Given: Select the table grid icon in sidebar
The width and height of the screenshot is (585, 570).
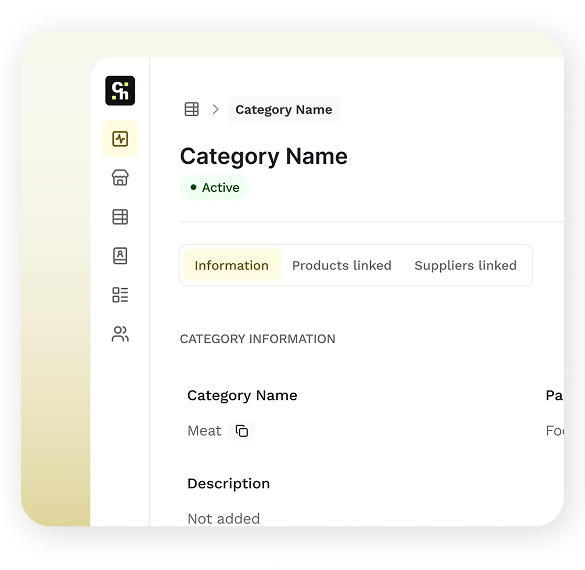Looking at the screenshot, I should coord(120,217).
